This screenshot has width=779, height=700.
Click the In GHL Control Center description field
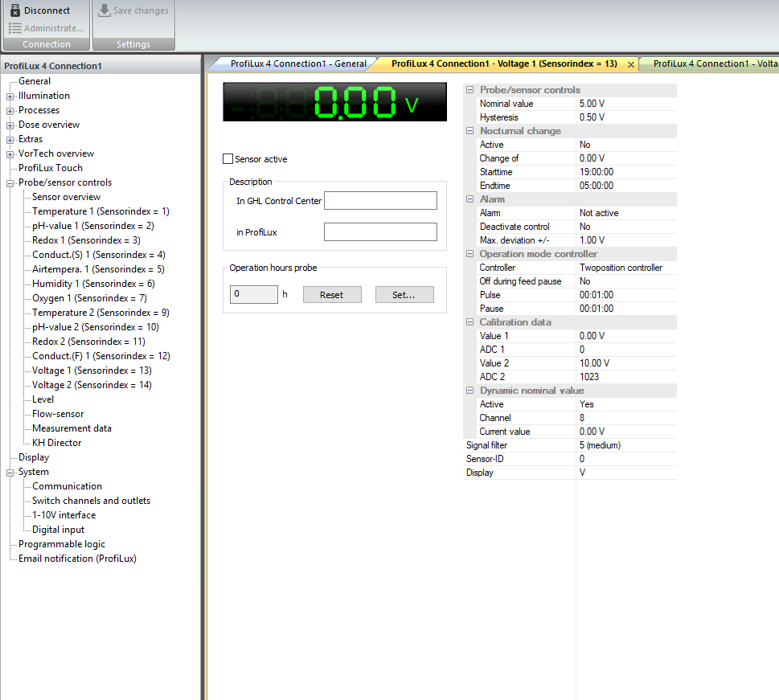(380, 201)
